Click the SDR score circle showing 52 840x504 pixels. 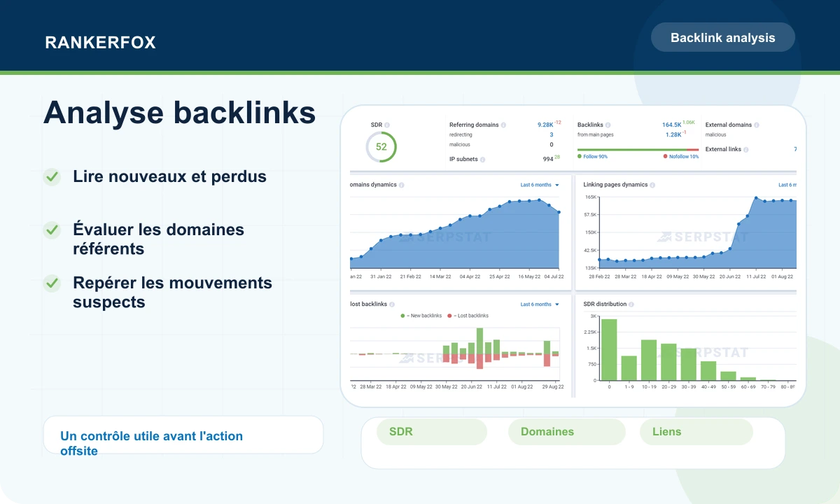click(x=381, y=147)
